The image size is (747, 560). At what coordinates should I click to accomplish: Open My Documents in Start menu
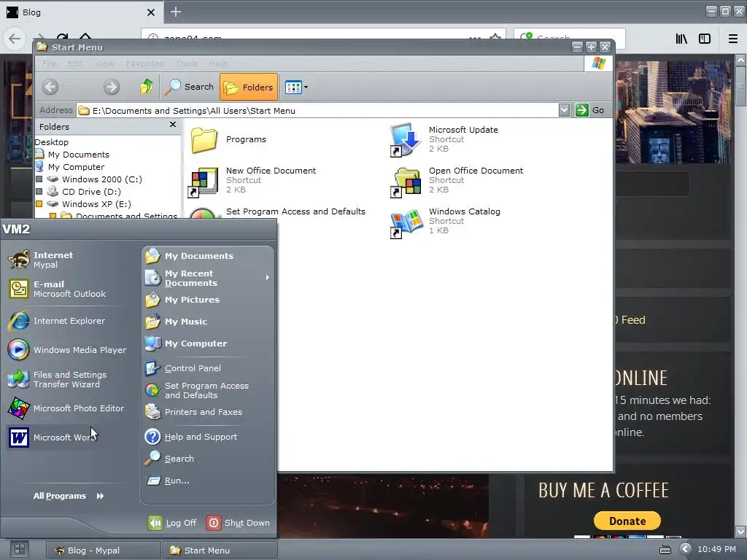pos(190,256)
